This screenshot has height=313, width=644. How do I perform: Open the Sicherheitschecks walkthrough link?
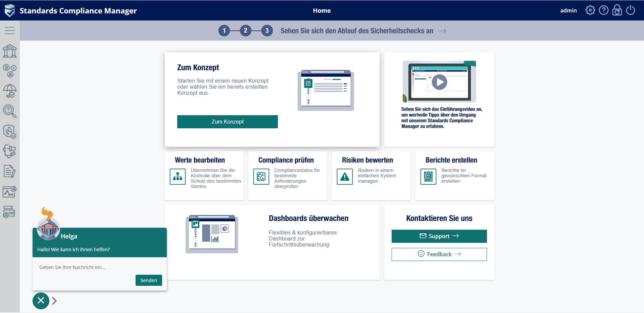(357, 31)
